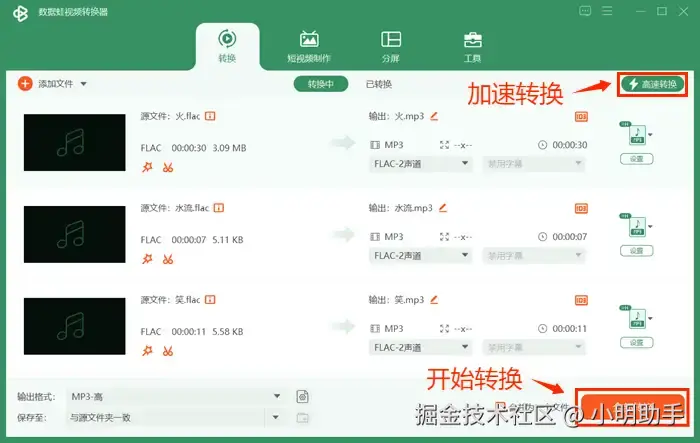This screenshot has height=443, width=700.
Task: Show file info for 笑.flac
Action: pyautogui.click(x=210, y=300)
